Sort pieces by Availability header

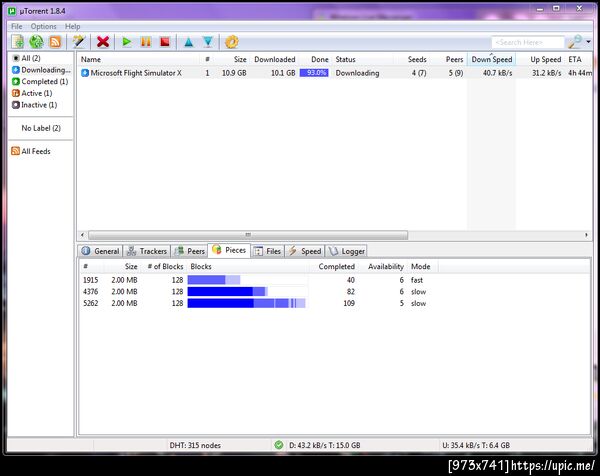[385, 267]
